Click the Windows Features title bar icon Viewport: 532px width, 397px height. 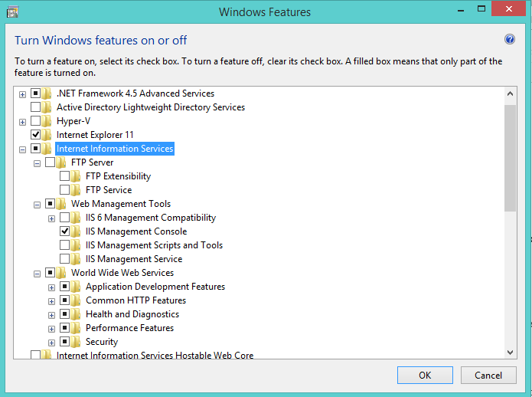pos(13,12)
